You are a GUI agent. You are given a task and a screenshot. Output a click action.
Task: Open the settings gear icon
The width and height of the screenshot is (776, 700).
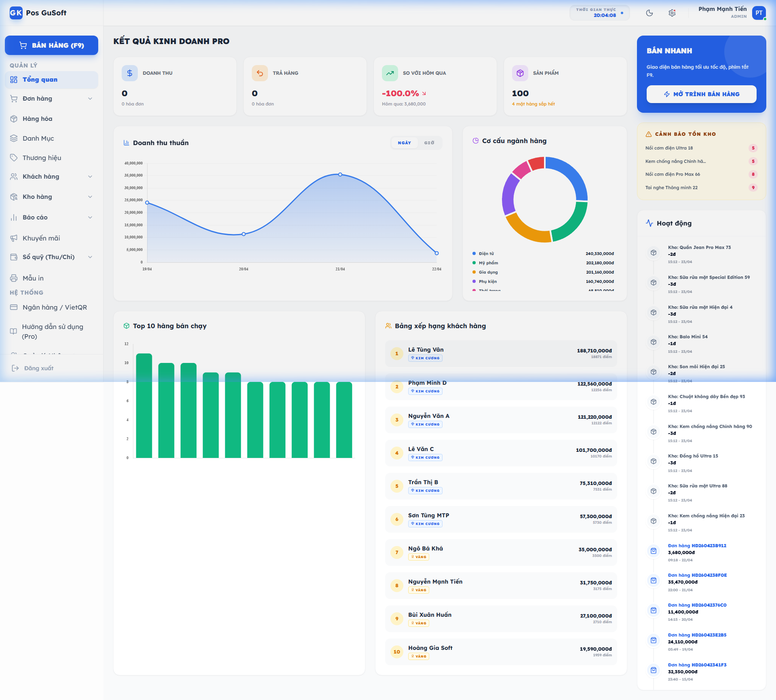coord(672,13)
